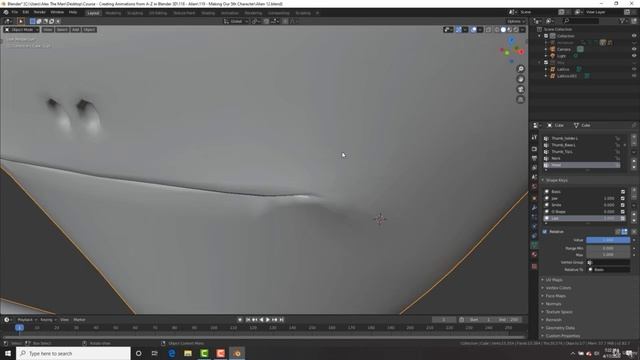Select the Neck vertex group
The width and height of the screenshot is (640, 360).
(x=582, y=158)
